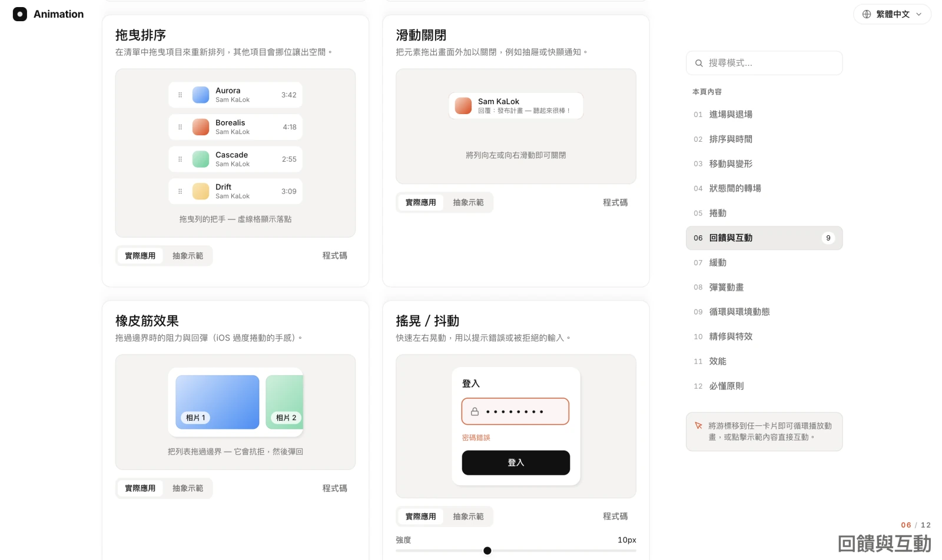Open 程式碼 in 搖晃/抖動 card
942x560 pixels.
pos(615,516)
